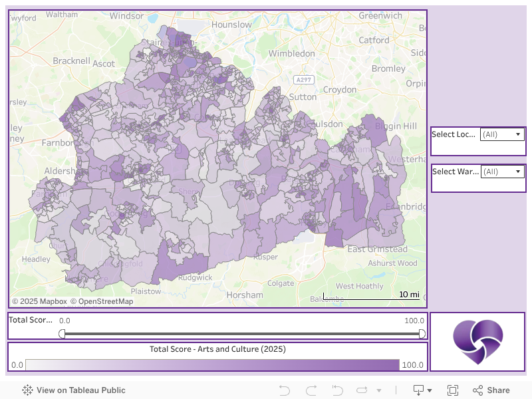Click the Share icon
Screen dimensions: 532x399
pos(491,390)
